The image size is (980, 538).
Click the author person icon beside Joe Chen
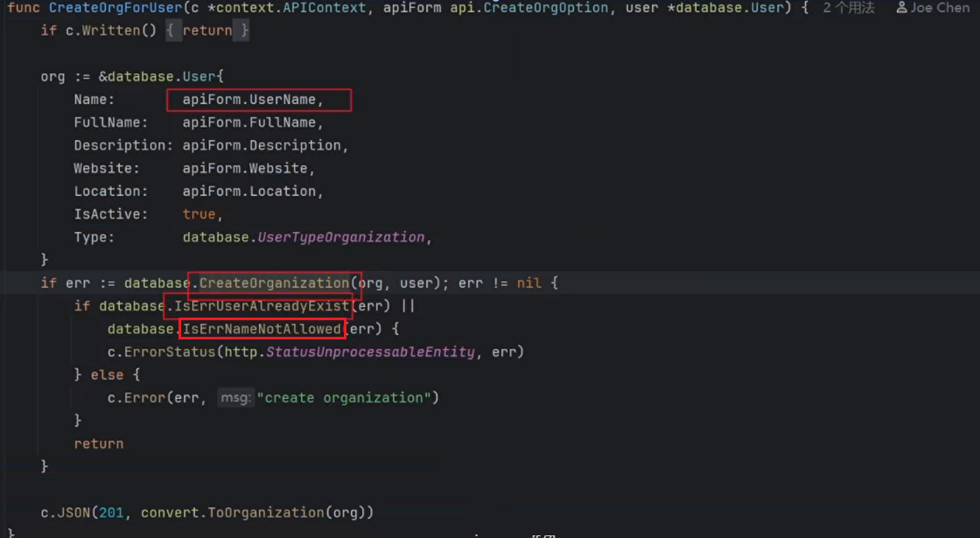901,8
